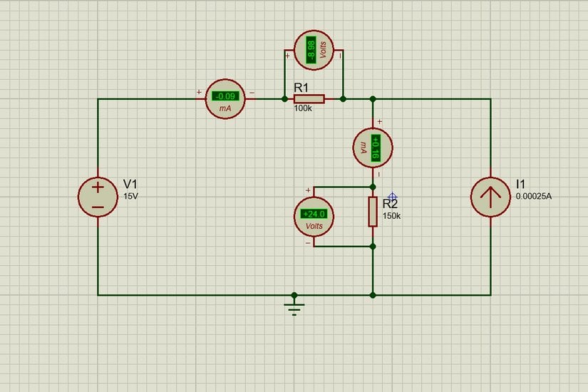Pick the voltmeter showing -8.98 Volts
The width and height of the screenshot is (588, 392).
314,51
